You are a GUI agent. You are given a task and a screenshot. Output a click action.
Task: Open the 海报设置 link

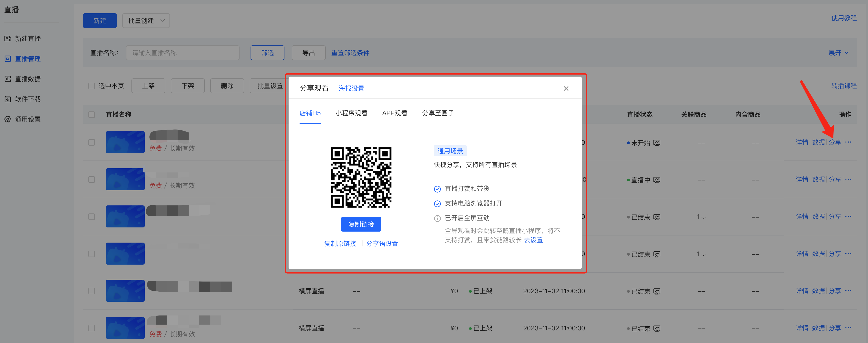pos(351,88)
